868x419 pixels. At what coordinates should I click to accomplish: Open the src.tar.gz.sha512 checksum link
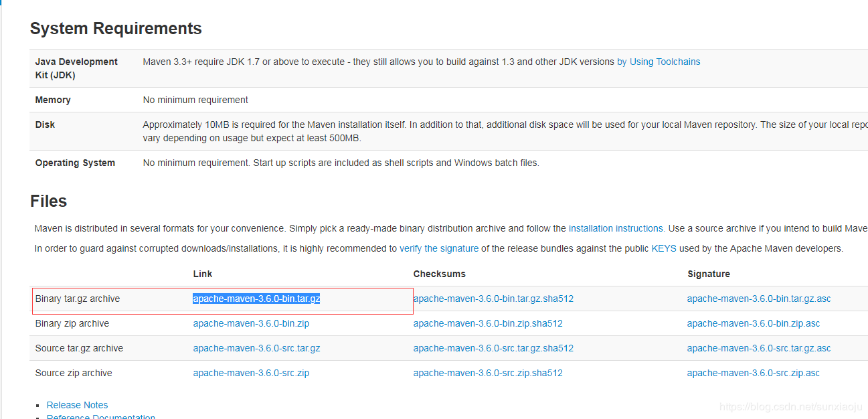pos(493,348)
